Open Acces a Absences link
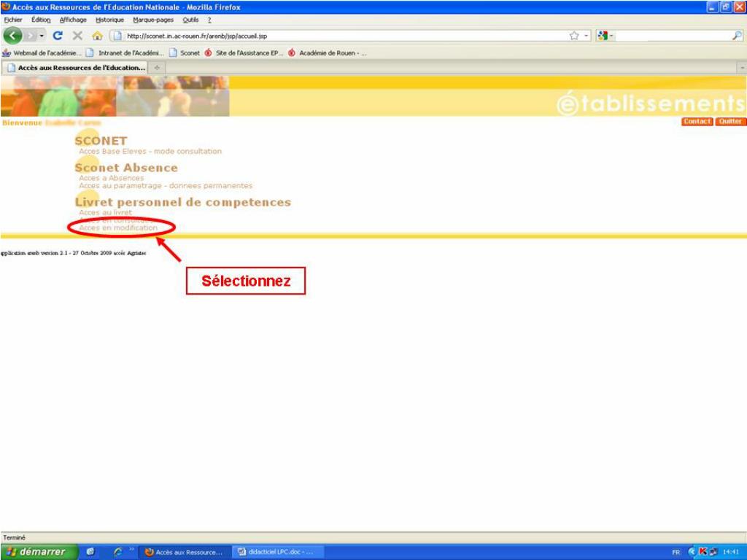This screenshot has height=560, width=747. click(x=112, y=178)
